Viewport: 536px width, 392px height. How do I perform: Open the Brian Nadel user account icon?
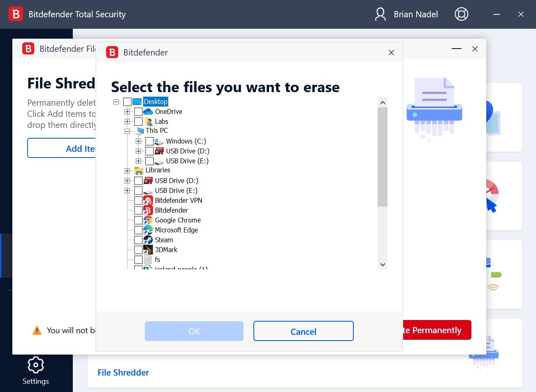coord(381,14)
